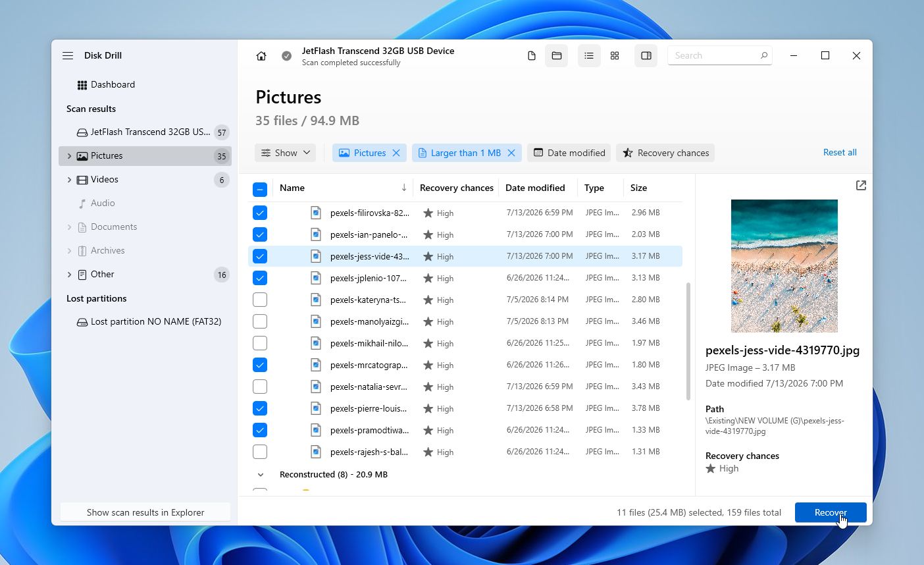Screen dimensions: 924x565
Task: Select the list view icon
Action: tap(589, 56)
